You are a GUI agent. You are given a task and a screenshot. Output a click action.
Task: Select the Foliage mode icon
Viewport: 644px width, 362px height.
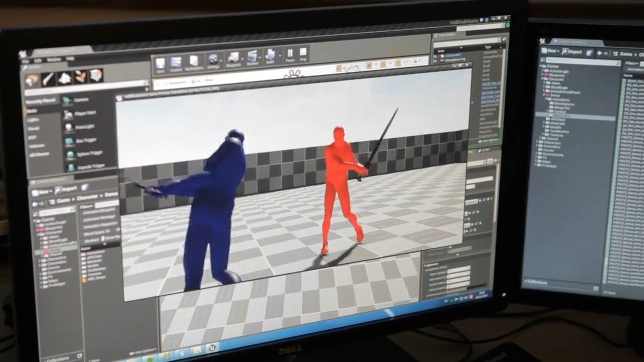click(x=80, y=76)
